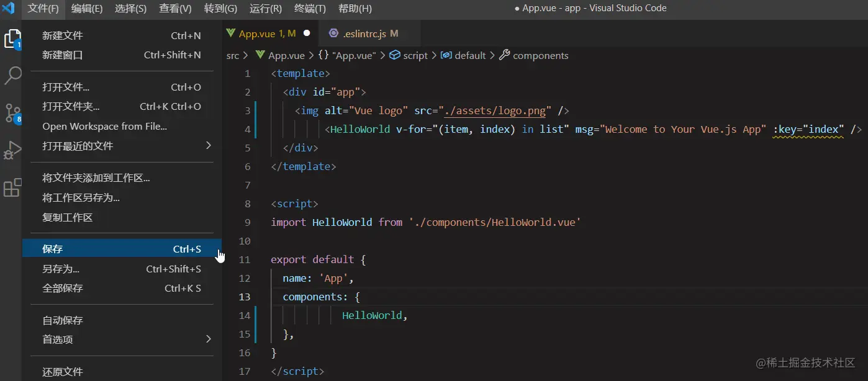Choose 打开文件... menu entry
Screen dimensions: 868x381
(x=122, y=87)
